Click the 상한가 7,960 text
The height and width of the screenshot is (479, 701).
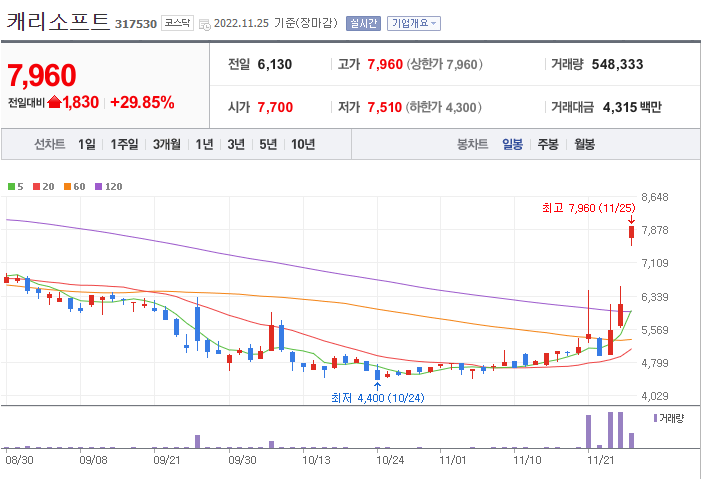tap(444, 64)
